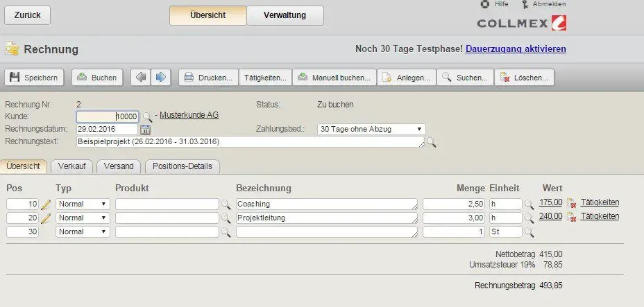Click the Umsatzsteuer value 78,85
The height and width of the screenshot is (307, 644).
coord(553,265)
